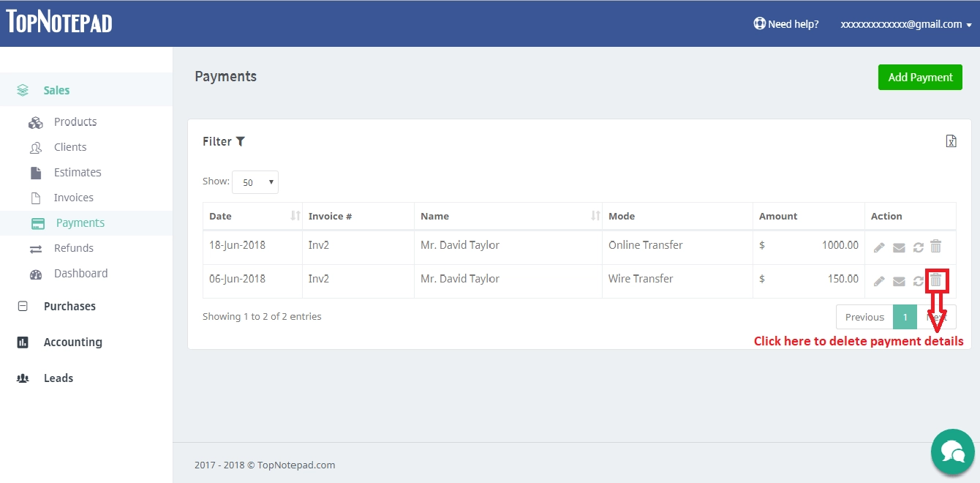Viewport: 980px width, 483px height.
Task: Export payments using the Excel file icon
Action: (951, 141)
